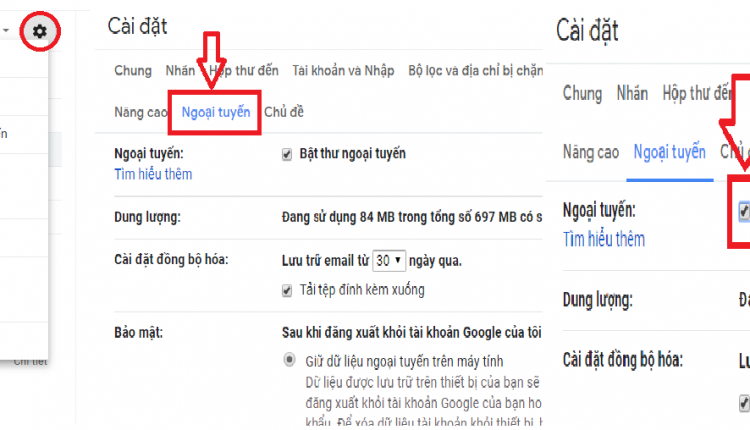Open the Chủ đề tab in middle panel
Screen dimensions: 750x430
click(x=284, y=112)
